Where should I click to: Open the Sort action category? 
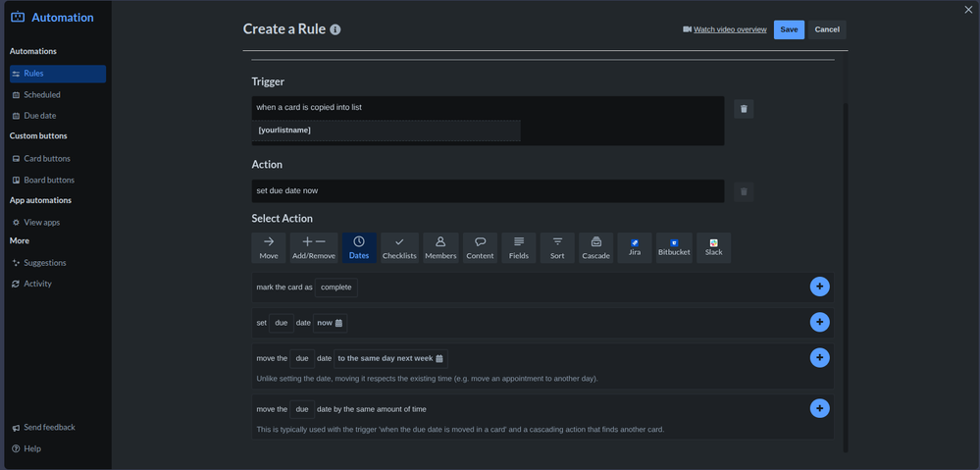(557, 247)
